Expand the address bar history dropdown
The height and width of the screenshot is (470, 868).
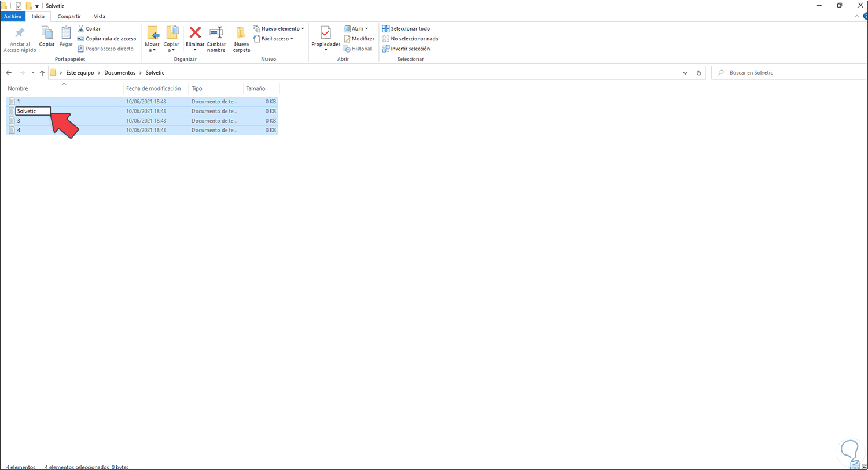pos(685,73)
